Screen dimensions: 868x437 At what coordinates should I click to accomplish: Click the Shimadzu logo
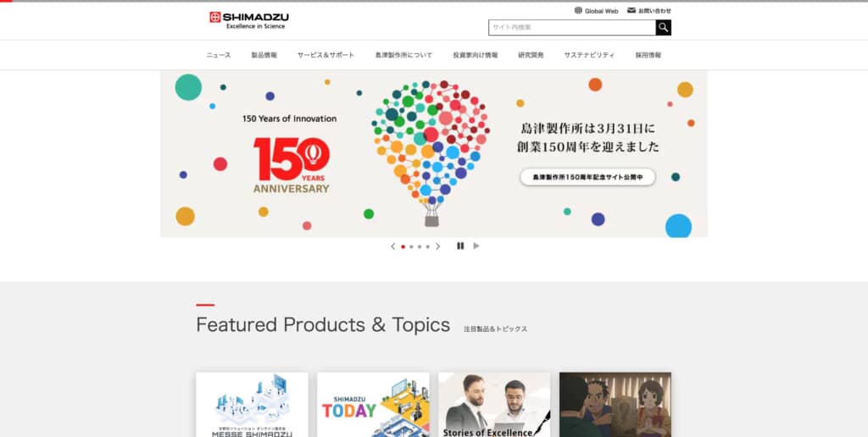[249, 20]
